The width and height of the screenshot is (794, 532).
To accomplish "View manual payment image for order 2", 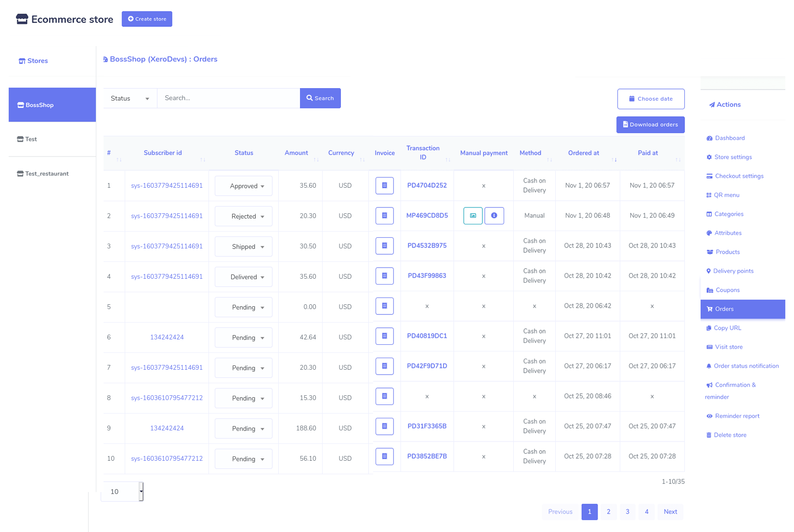I will pyautogui.click(x=473, y=216).
